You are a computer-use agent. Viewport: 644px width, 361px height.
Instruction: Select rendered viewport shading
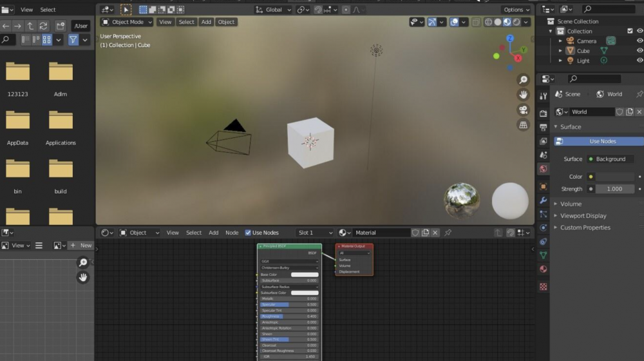pyautogui.click(x=516, y=22)
